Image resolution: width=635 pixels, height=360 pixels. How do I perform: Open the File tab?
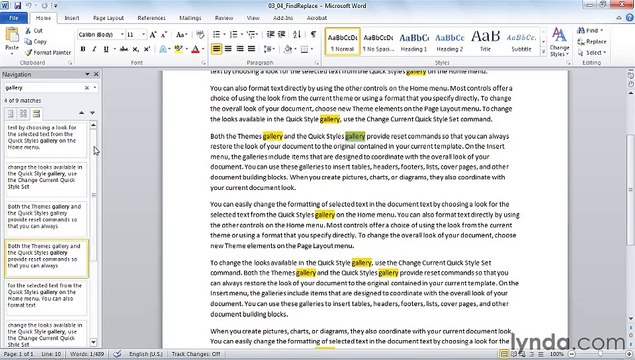[14, 18]
